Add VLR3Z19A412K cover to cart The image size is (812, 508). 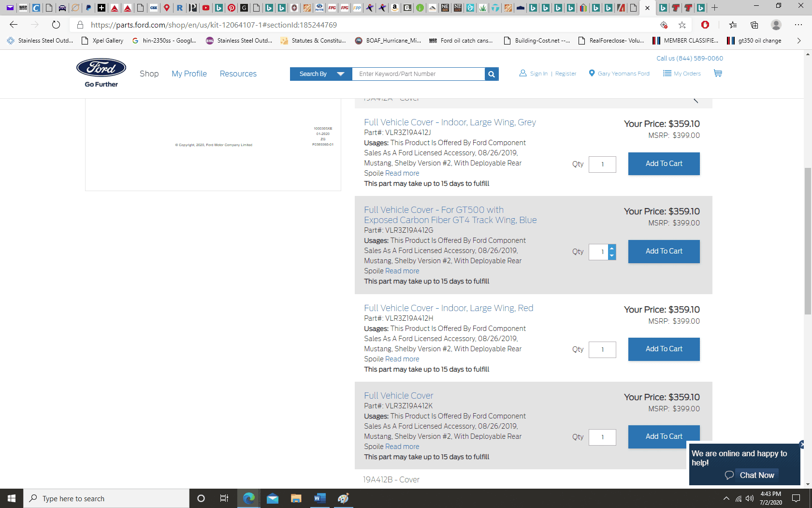(664, 436)
